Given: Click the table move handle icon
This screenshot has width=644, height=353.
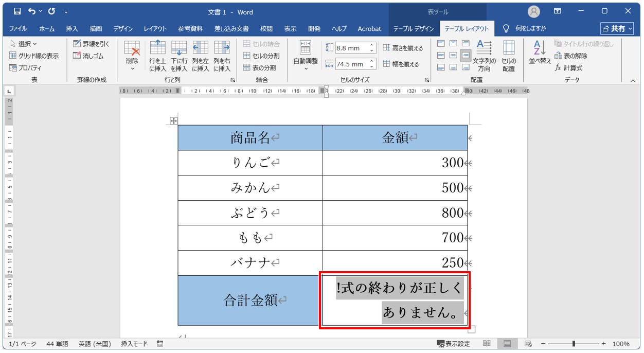Looking at the screenshot, I should point(173,121).
